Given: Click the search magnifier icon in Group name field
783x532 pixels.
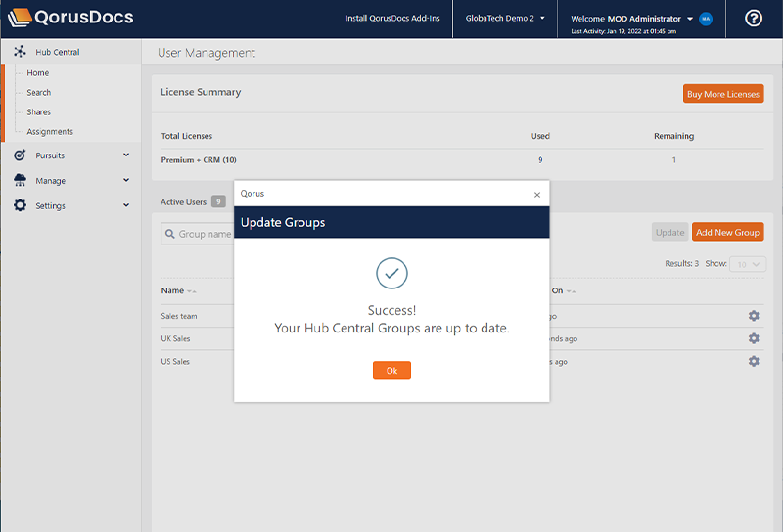Looking at the screenshot, I should [169, 234].
